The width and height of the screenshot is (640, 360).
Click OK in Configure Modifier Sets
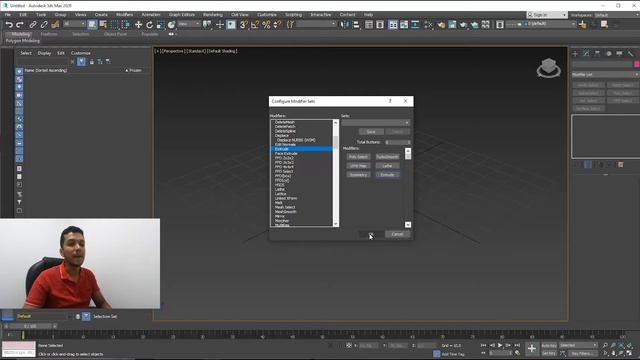pyautogui.click(x=371, y=234)
